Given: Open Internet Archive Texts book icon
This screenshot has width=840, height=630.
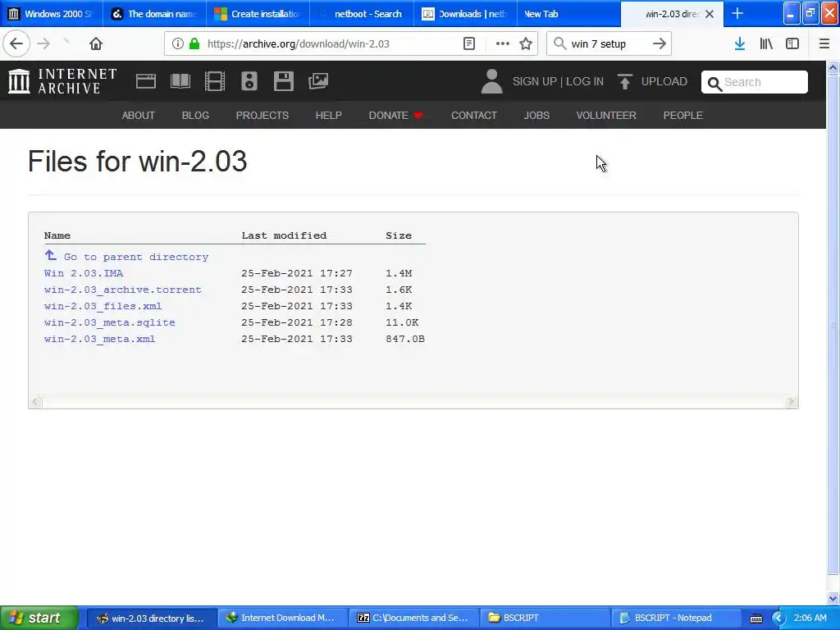Looking at the screenshot, I should (x=180, y=81).
